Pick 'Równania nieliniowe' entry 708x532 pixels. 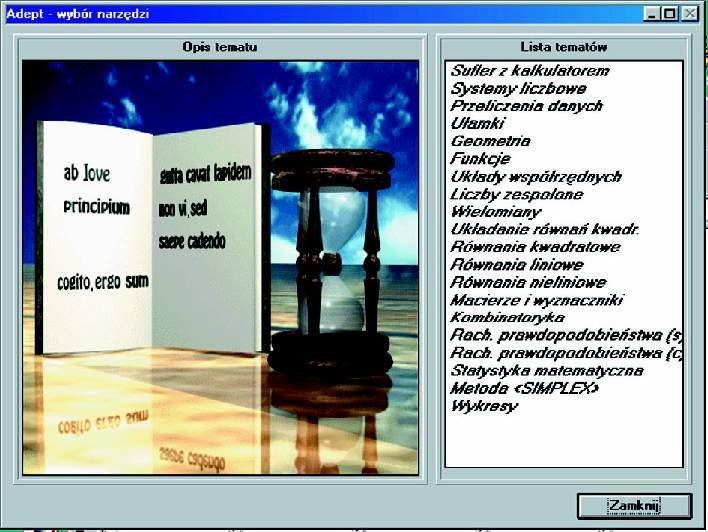[527, 282]
